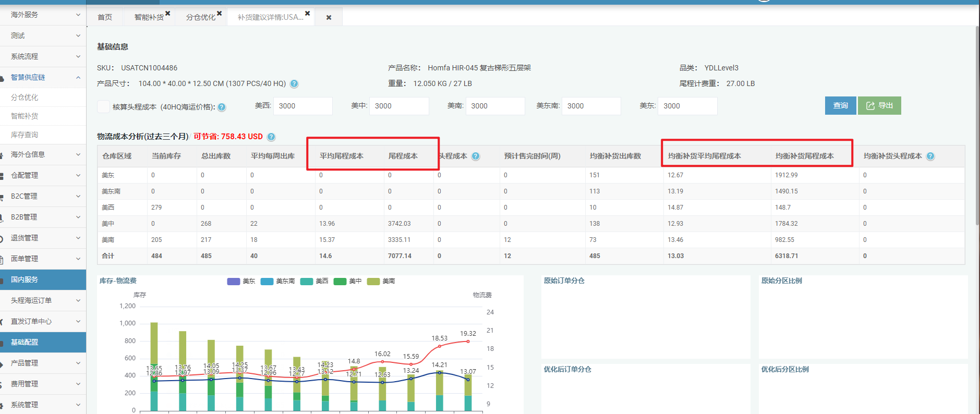Screen dimensions: 980x414
Task: Expand 直发订单中心 sidebar menu
Action: click(43, 321)
